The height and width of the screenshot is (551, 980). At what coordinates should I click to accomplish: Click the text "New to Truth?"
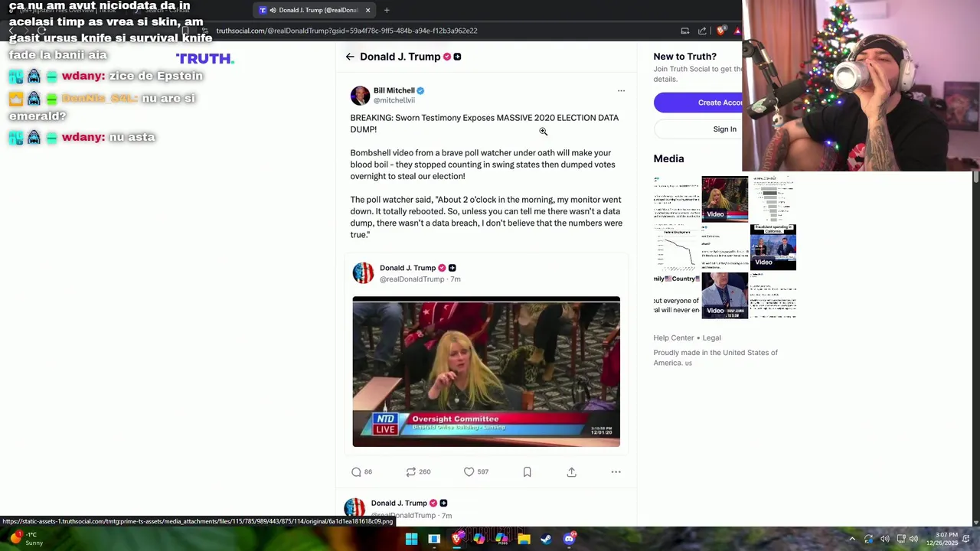tap(684, 57)
